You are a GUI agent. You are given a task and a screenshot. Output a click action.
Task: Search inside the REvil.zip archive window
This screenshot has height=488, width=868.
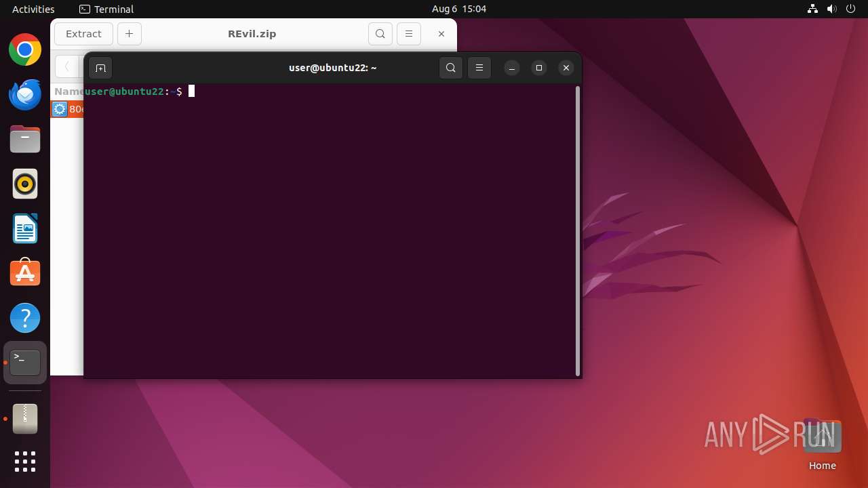pyautogui.click(x=380, y=34)
